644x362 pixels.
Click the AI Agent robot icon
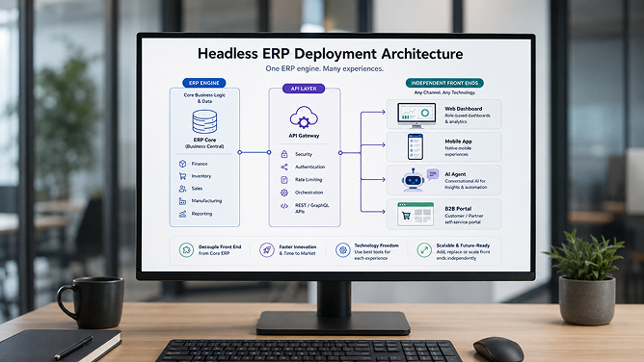coord(413,180)
